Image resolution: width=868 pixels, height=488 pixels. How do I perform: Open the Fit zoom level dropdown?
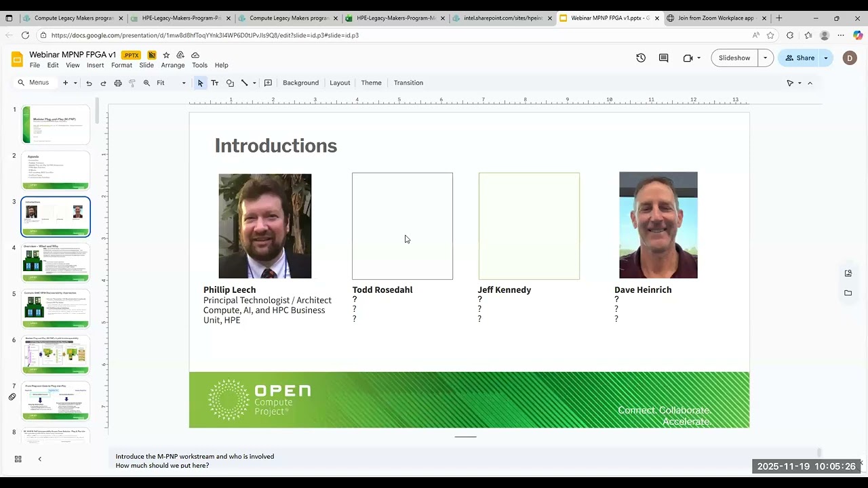pyautogui.click(x=171, y=83)
